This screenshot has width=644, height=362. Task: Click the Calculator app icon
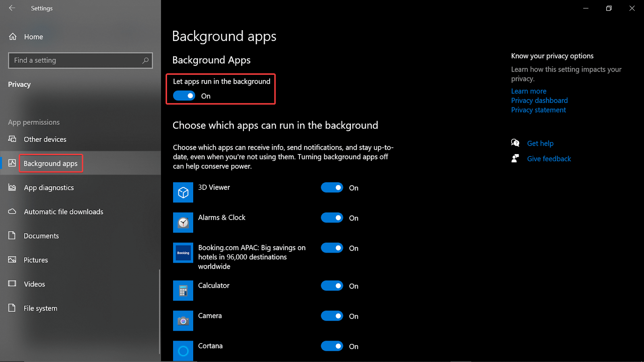tap(183, 290)
